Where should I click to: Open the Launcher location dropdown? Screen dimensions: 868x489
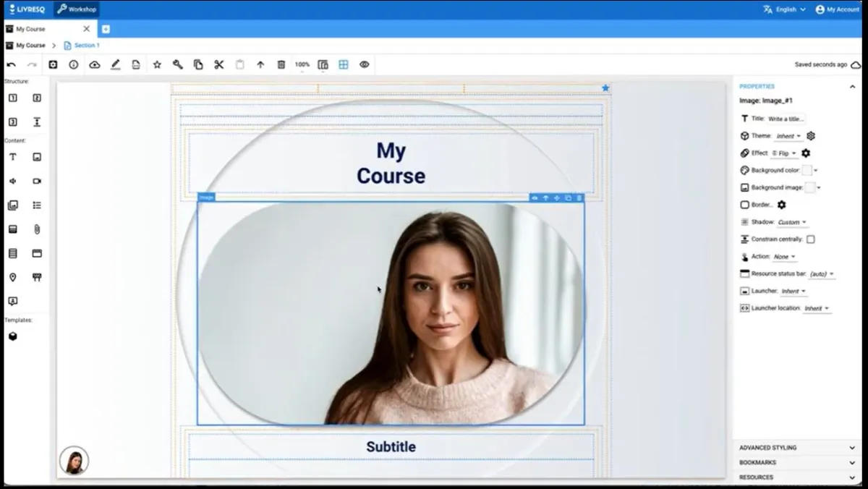(x=817, y=308)
